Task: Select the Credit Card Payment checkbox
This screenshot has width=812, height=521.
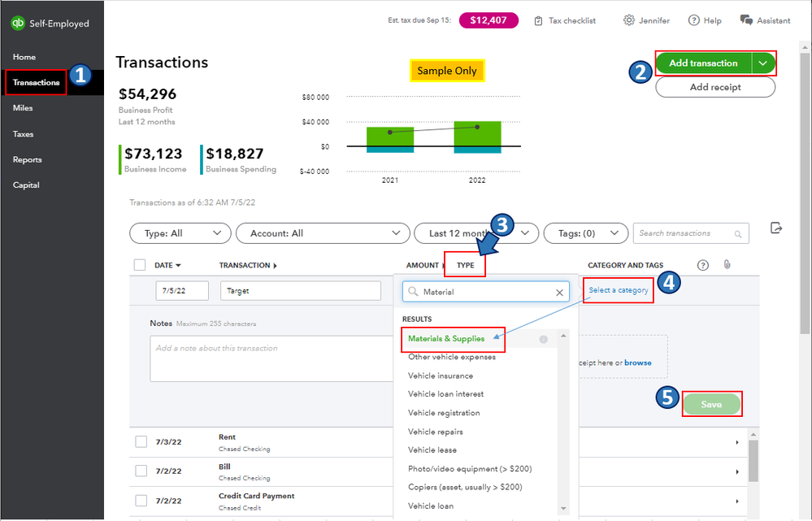Action: point(141,501)
